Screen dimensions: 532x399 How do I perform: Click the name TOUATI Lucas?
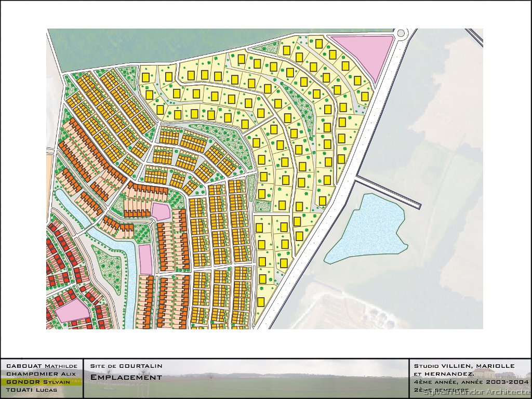(x=32, y=390)
